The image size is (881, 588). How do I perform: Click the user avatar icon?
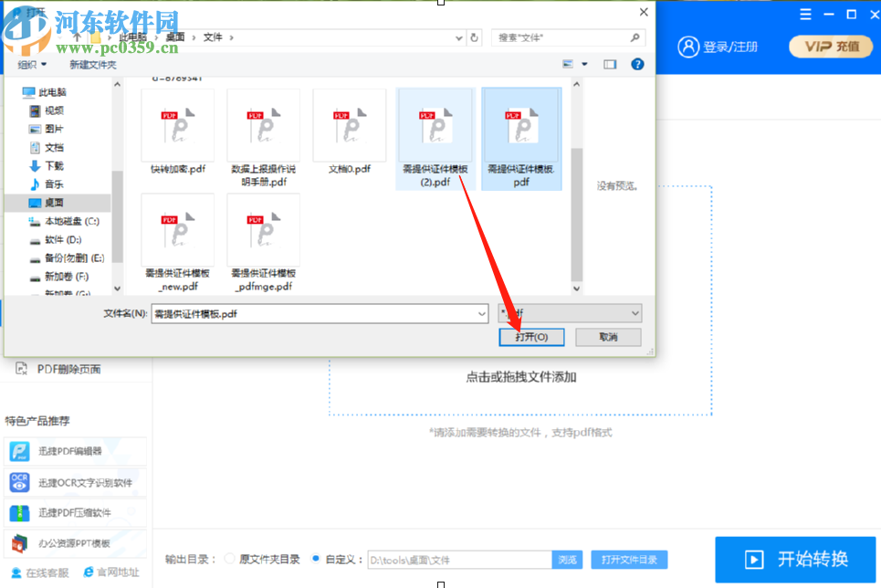point(688,47)
